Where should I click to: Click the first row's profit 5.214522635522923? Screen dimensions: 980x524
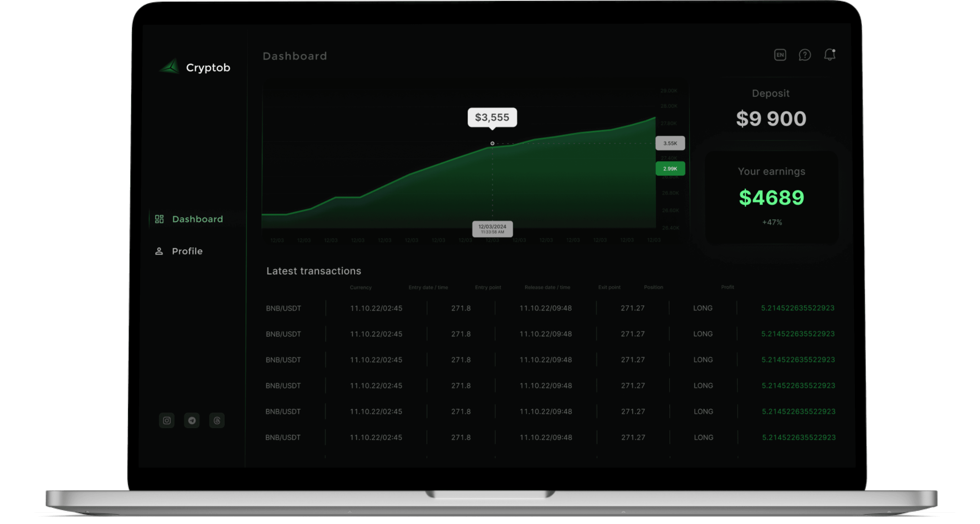797,308
